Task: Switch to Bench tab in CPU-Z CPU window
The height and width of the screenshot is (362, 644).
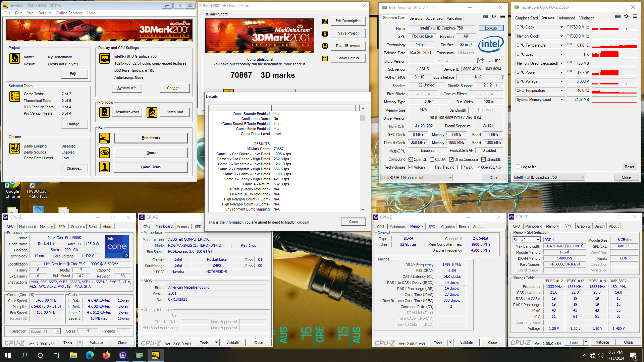Action: click(93, 227)
